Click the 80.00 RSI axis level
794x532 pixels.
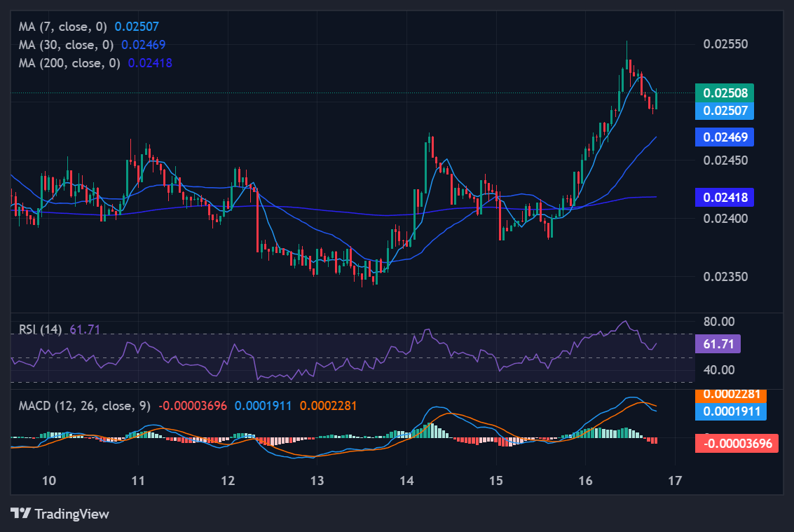coord(718,322)
